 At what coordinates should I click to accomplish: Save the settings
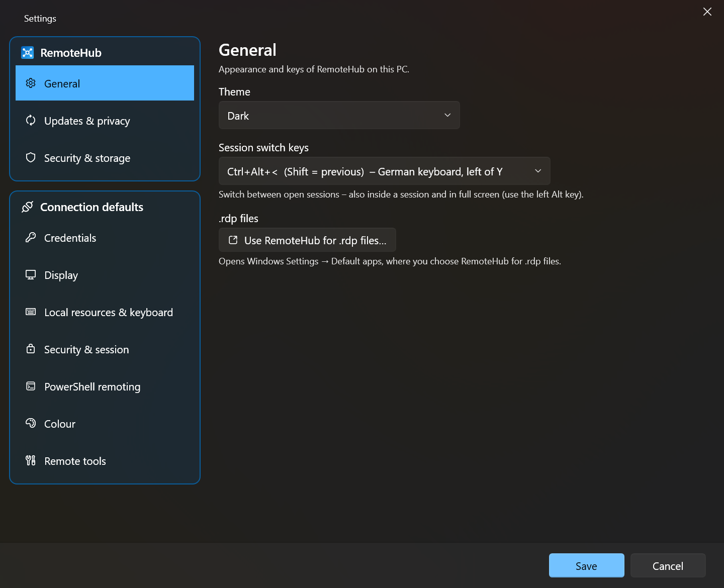[x=587, y=566]
